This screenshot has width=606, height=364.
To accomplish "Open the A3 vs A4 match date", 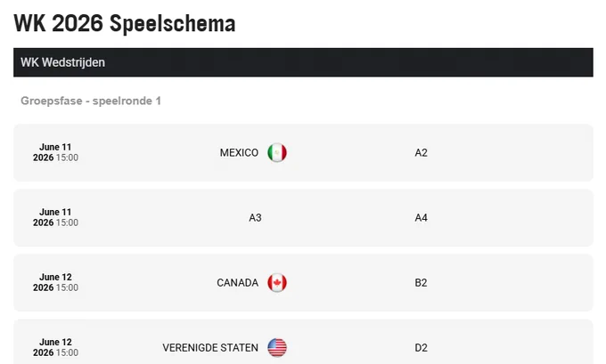I will (55, 217).
